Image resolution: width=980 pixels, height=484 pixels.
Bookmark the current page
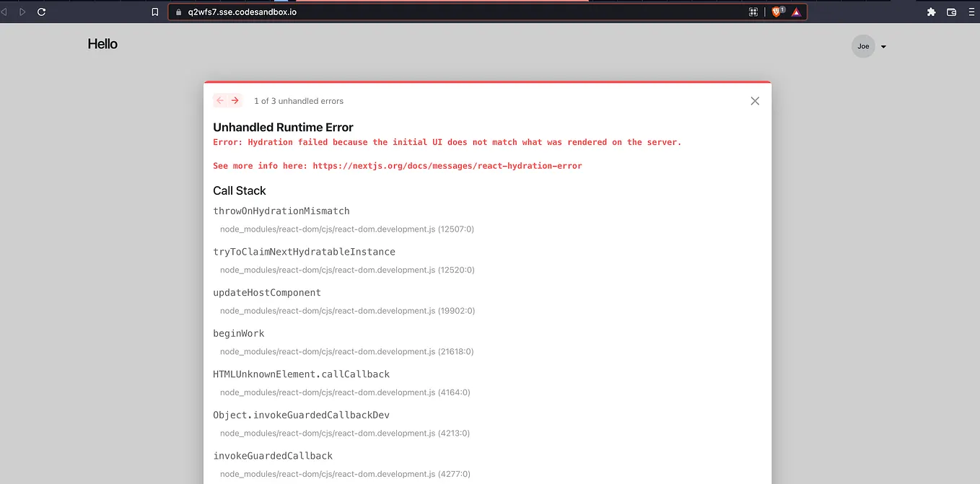tap(154, 12)
